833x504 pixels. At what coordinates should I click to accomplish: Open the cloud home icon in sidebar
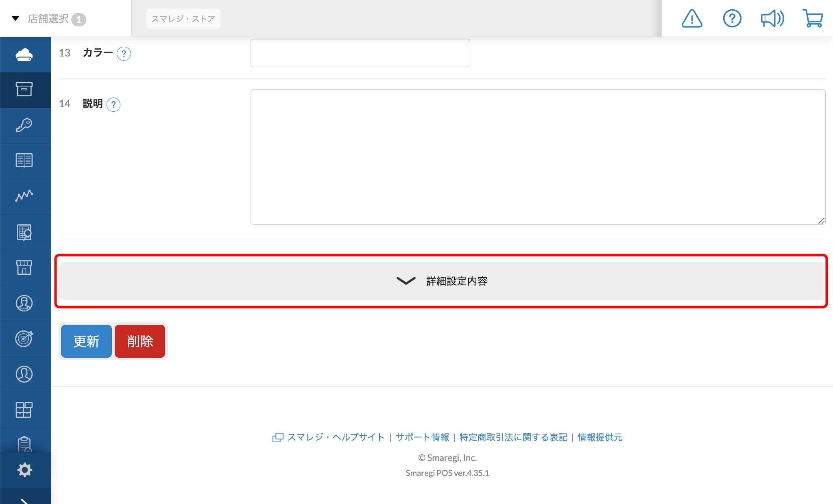click(x=24, y=54)
